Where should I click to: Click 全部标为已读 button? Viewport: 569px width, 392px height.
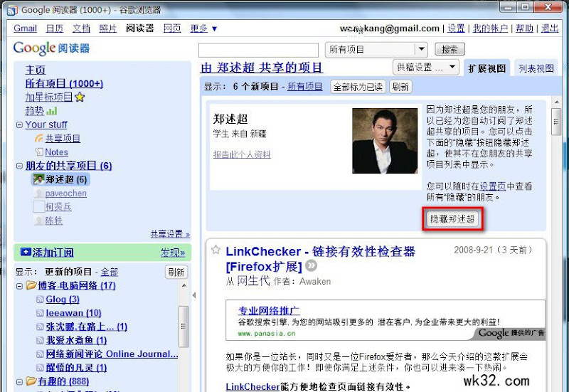(358, 87)
